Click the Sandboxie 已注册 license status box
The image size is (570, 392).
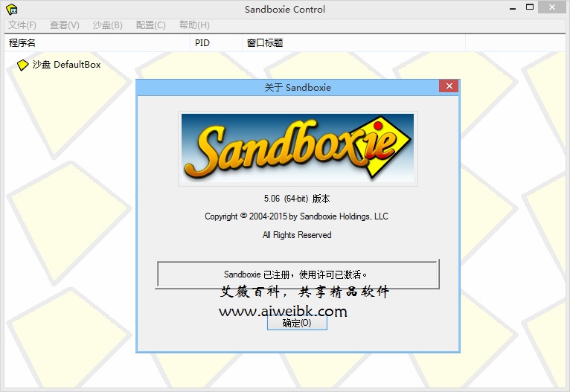[297, 274]
